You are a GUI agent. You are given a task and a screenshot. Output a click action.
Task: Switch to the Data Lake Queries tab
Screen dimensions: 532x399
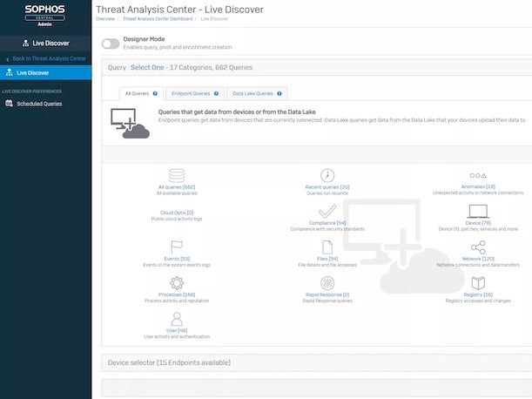click(x=256, y=93)
